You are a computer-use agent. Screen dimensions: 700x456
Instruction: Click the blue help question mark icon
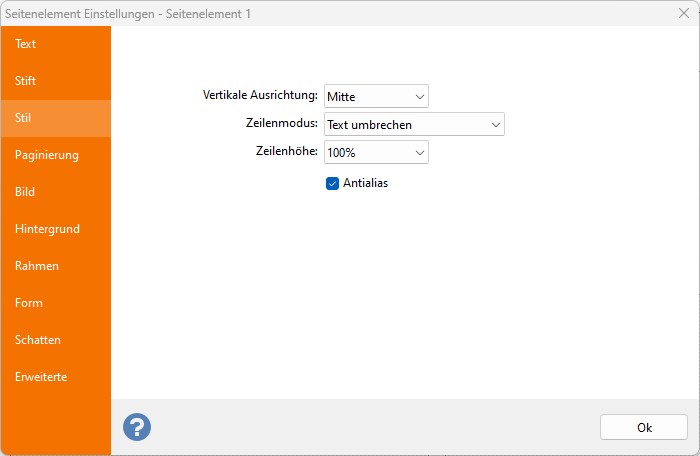pos(137,427)
